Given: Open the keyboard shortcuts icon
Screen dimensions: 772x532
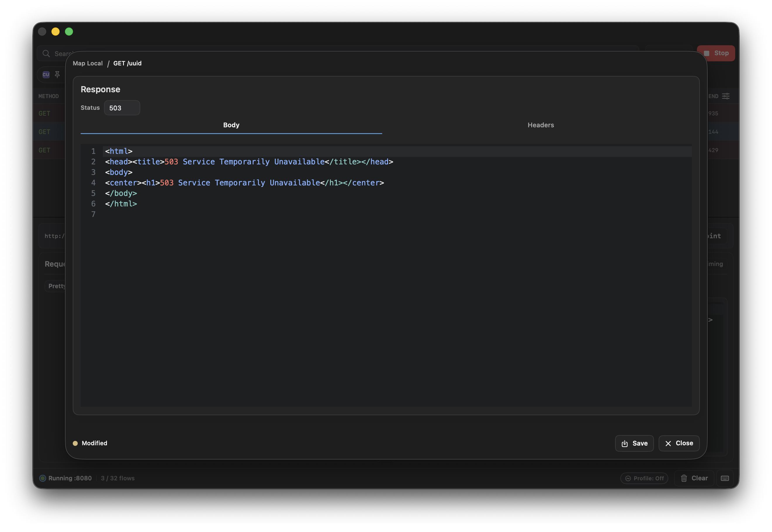Looking at the screenshot, I should pos(724,478).
